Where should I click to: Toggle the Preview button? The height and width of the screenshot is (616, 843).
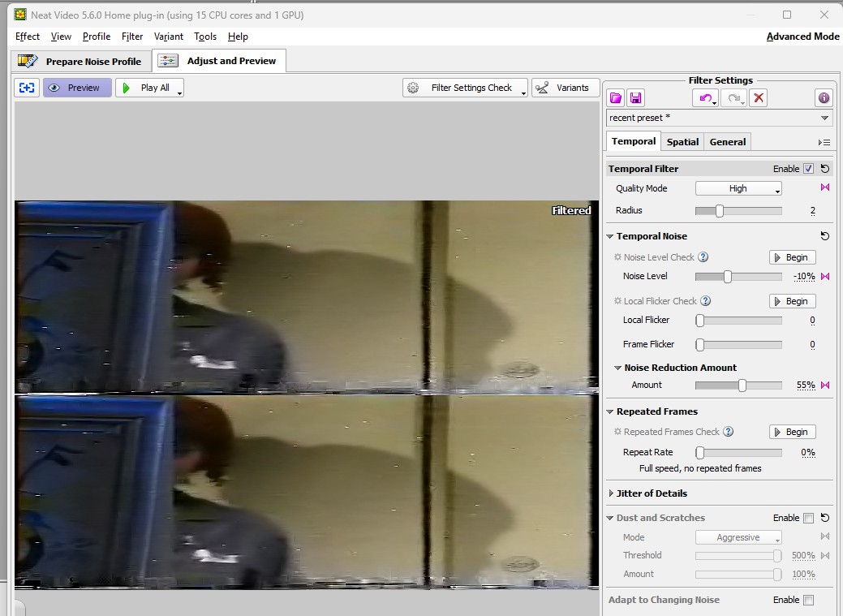click(76, 88)
